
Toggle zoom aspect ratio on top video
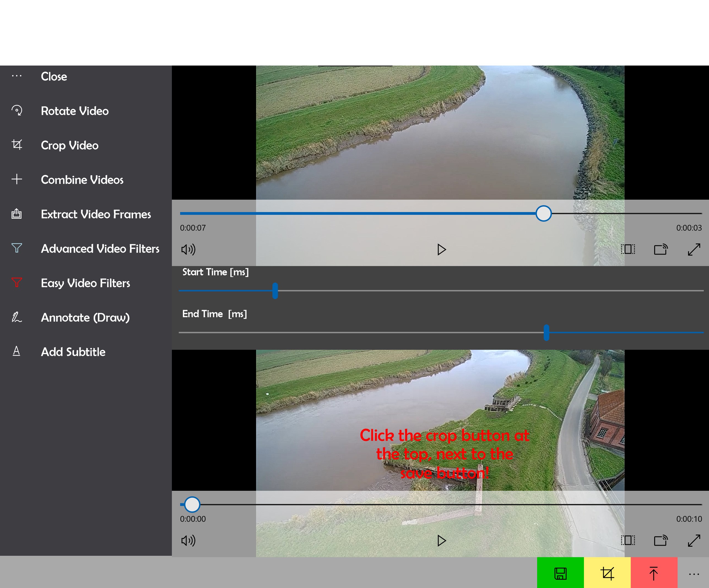point(628,250)
